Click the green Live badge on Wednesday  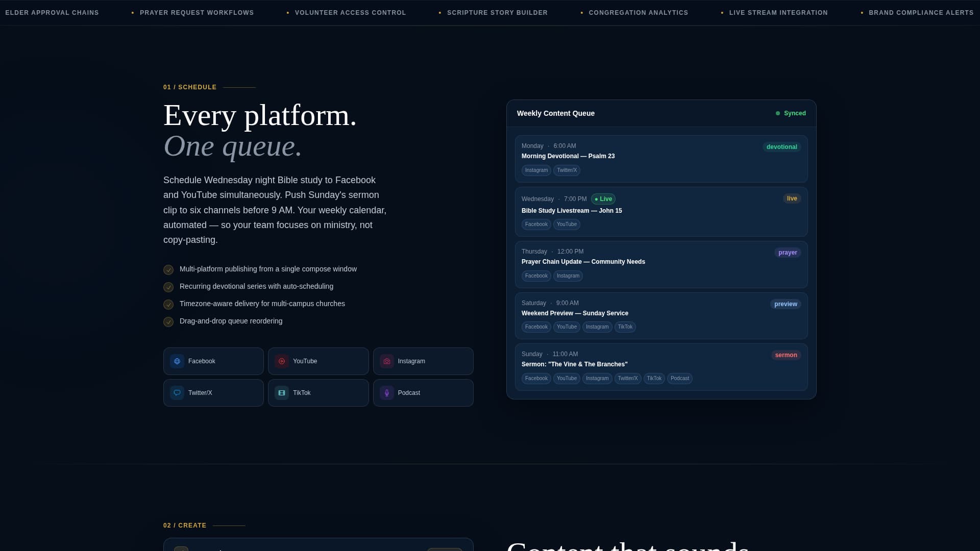coord(603,199)
